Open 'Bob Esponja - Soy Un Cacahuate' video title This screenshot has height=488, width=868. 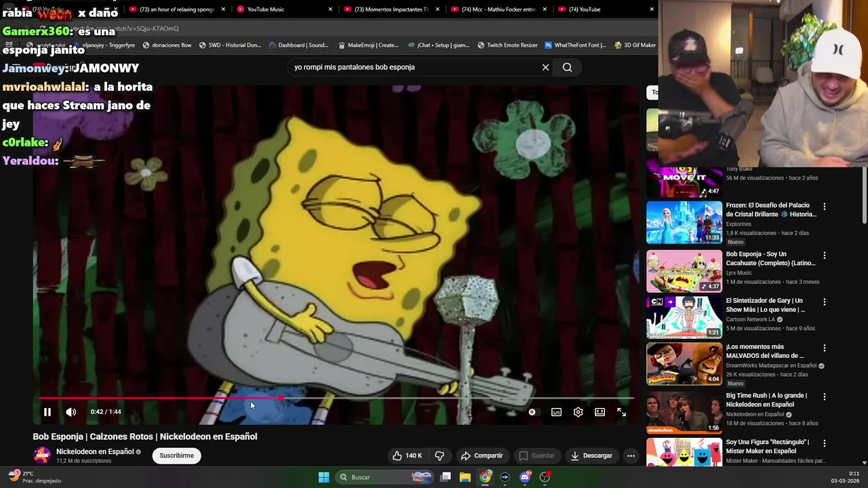click(770, 258)
